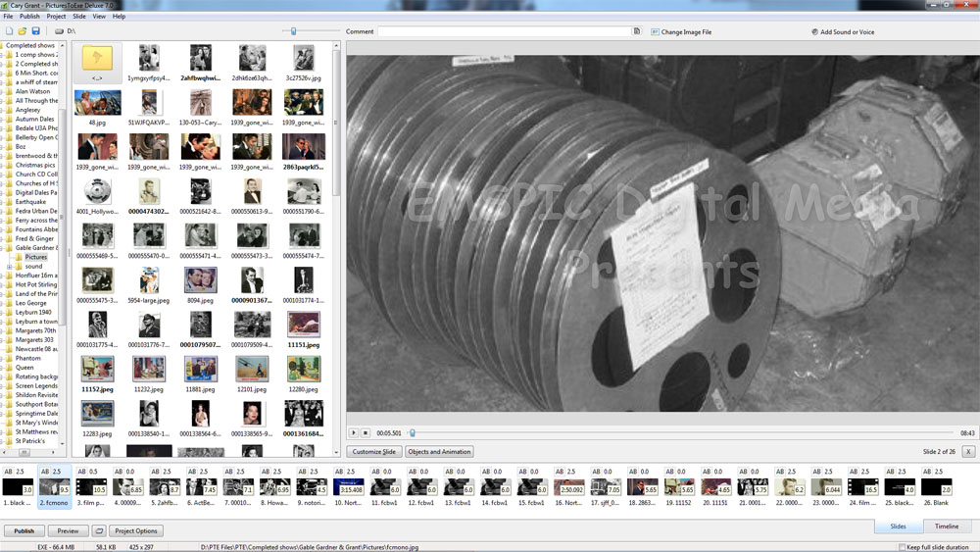
Task: Click the Add Sound or Voice icon
Action: [814, 32]
